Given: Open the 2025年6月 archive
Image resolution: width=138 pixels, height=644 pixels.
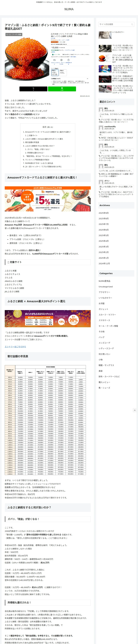Looking at the screenshot, I should click(x=104, y=230).
